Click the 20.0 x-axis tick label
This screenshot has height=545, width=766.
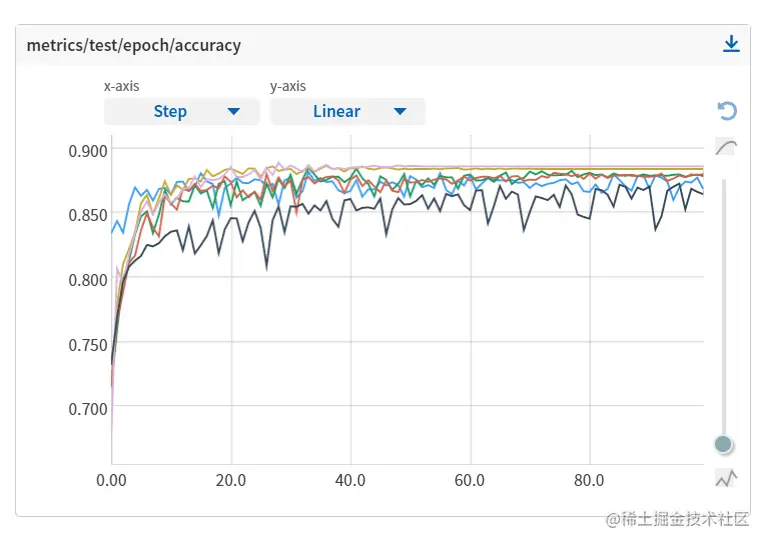coord(231,481)
